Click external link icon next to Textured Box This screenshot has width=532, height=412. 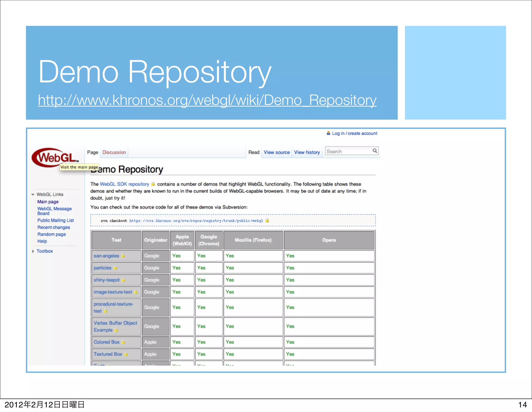coord(126,354)
